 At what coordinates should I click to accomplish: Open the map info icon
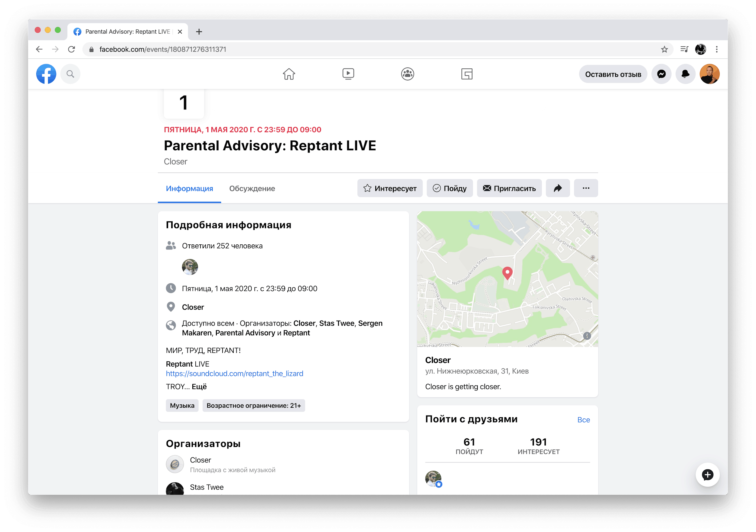[587, 336]
